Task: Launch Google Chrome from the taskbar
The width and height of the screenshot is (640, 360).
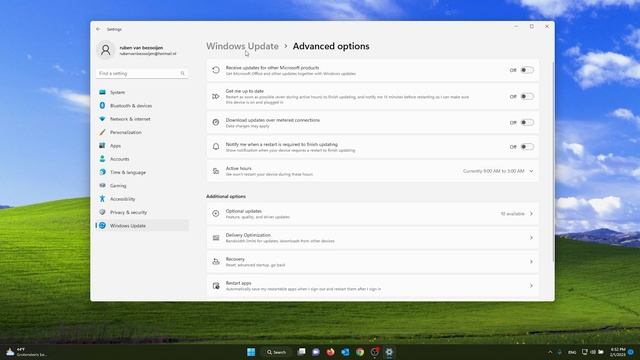Action: [x=360, y=352]
